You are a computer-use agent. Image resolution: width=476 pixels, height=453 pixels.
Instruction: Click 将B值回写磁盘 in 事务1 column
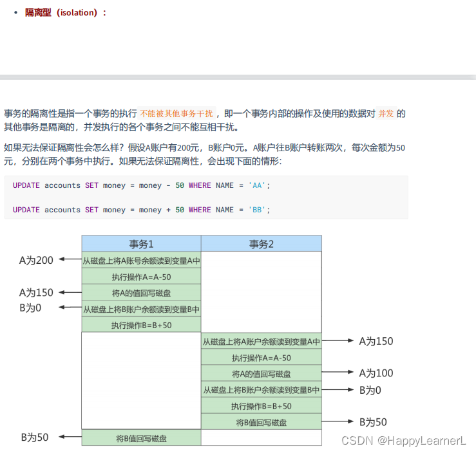point(142,438)
